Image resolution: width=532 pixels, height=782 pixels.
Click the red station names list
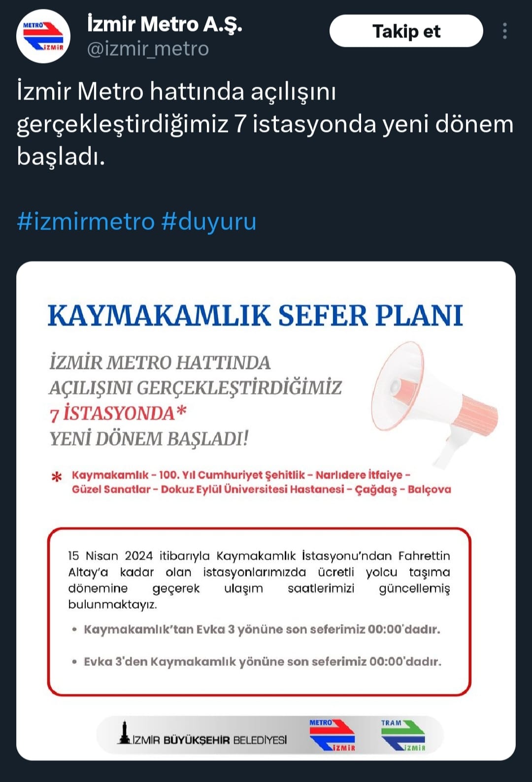(261, 482)
